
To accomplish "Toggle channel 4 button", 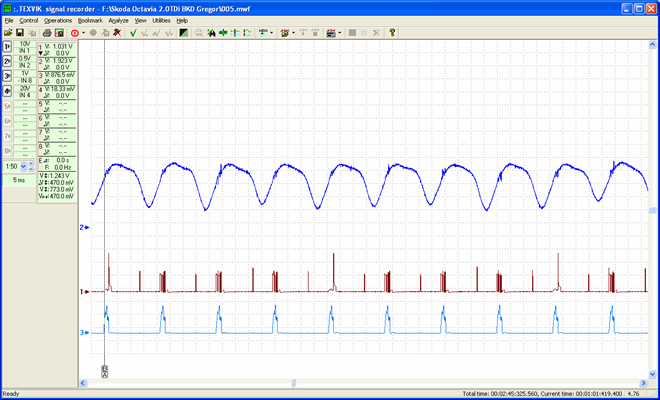I will (x=7, y=91).
